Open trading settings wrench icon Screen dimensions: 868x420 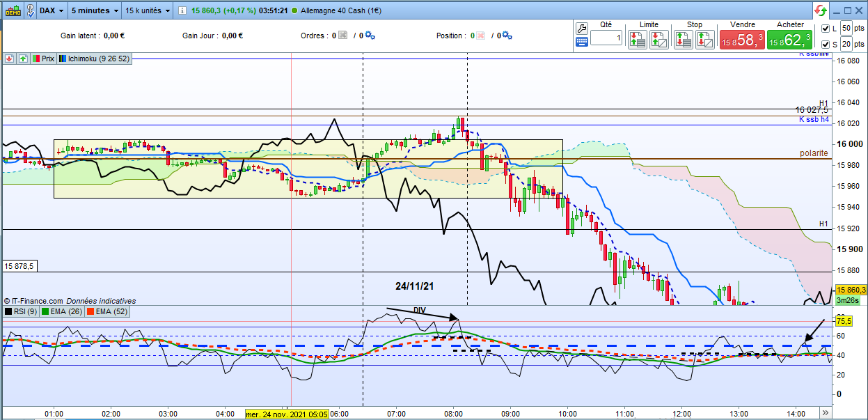tap(583, 27)
